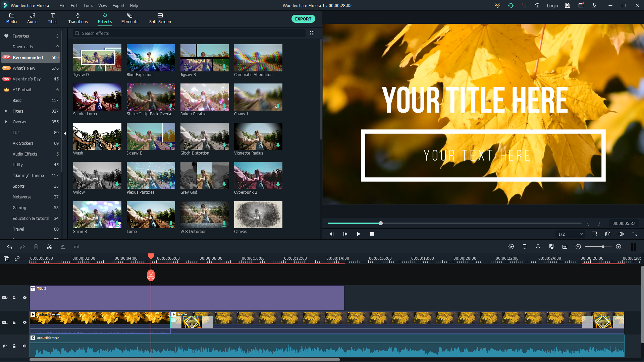This screenshot has height=362, width=644.
Task: Toggle visibility of the Title 2 track
Action: coord(24,298)
